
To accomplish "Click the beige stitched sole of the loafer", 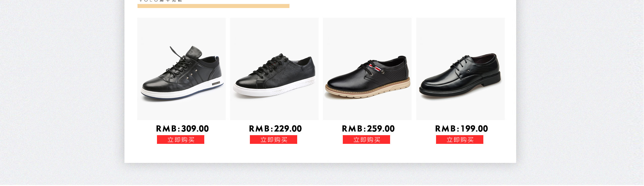I will (368, 90).
